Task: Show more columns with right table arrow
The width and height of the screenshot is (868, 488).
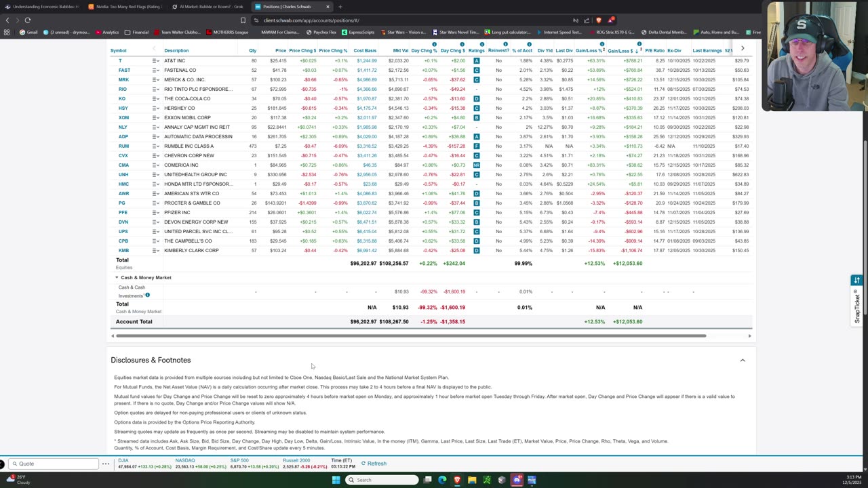Action: pos(743,48)
